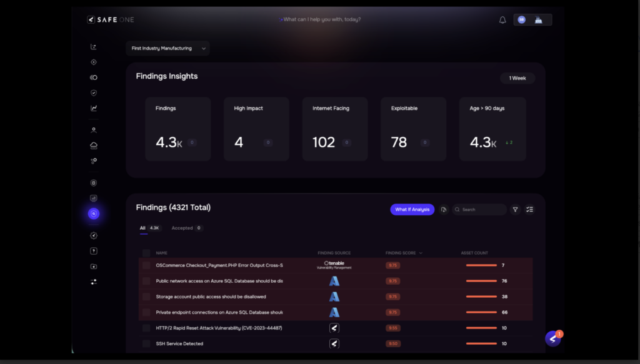
Task: Click the trend line chart sidebar icon
Action: click(x=94, y=108)
